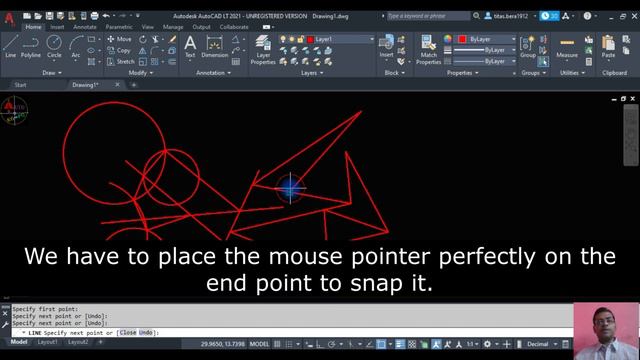Toggle snap mode in status bar
The image size is (640, 360).
coord(289,344)
